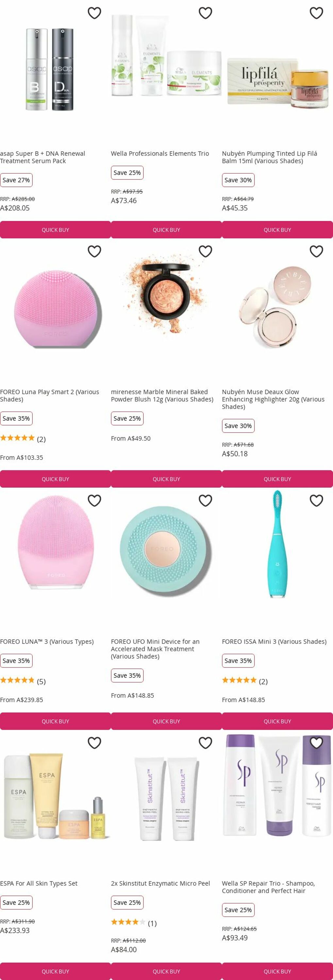Open FOREO ISSA Mini 3 product title
The height and width of the screenshot is (980, 333).
(274, 641)
